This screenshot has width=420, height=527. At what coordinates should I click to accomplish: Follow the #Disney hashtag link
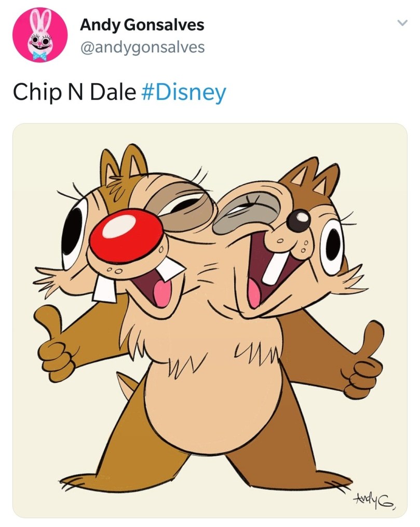click(184, 92)
